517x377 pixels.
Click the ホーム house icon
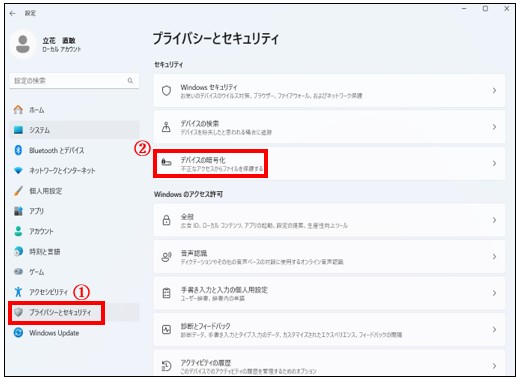click(18, 110)
